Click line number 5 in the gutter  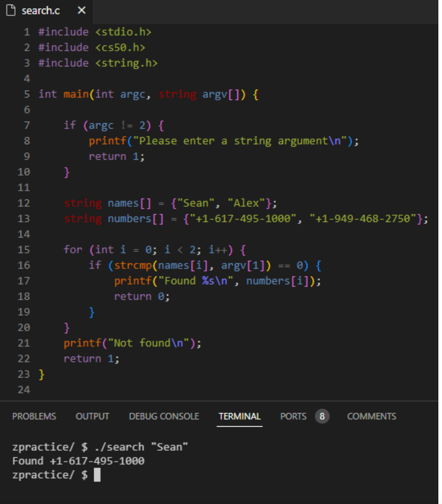pos(27,94)
